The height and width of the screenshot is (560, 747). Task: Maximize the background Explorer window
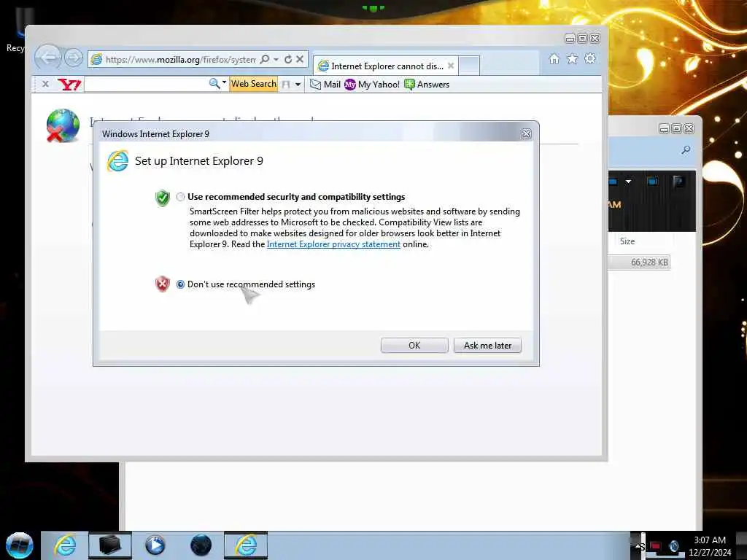click(x=676, y=128)
